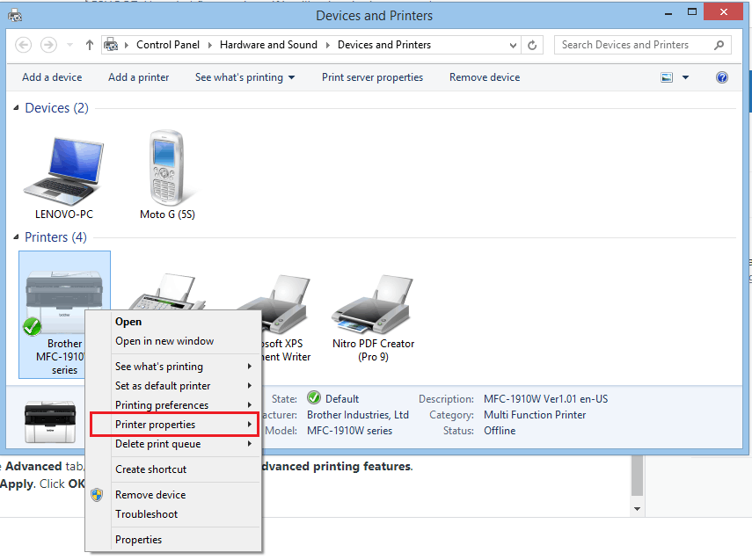Select Delete print queue menu item
752x560 pixels.
click(173, 443)
